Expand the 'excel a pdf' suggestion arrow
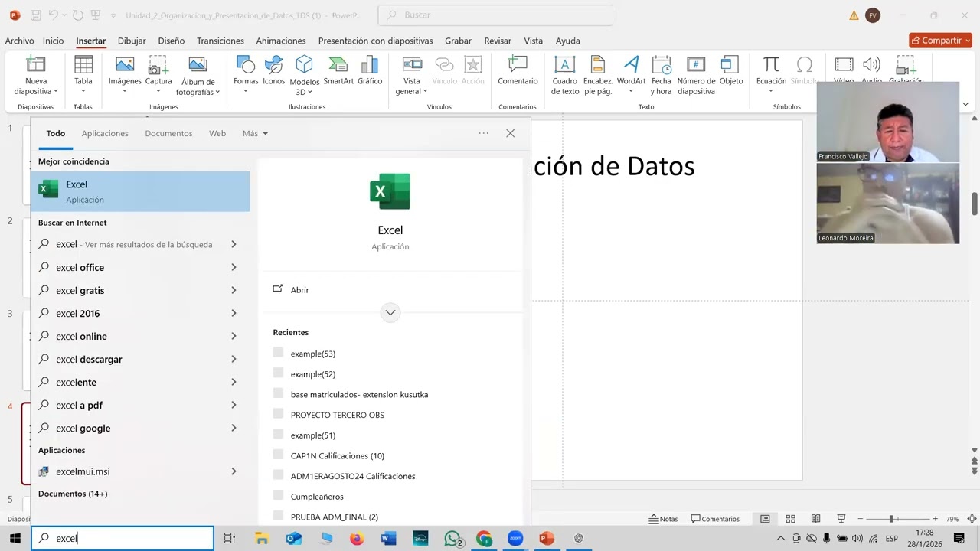The image size is (980, 551). coord(234,406)
